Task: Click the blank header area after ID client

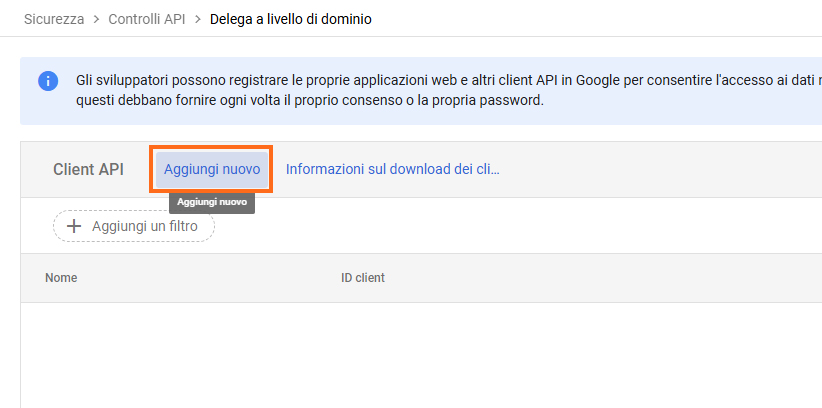Action: (600, 278)
